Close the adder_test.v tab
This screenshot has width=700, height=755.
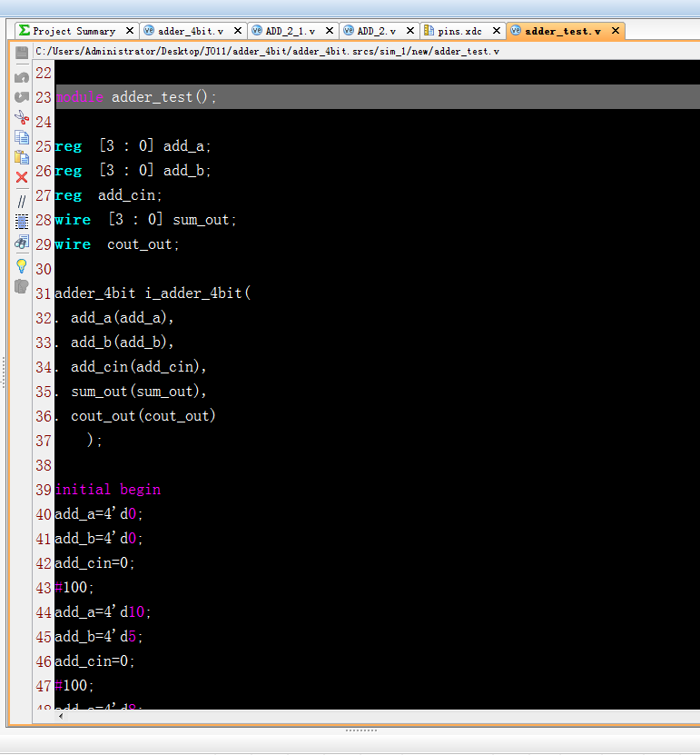coord(616,31)
